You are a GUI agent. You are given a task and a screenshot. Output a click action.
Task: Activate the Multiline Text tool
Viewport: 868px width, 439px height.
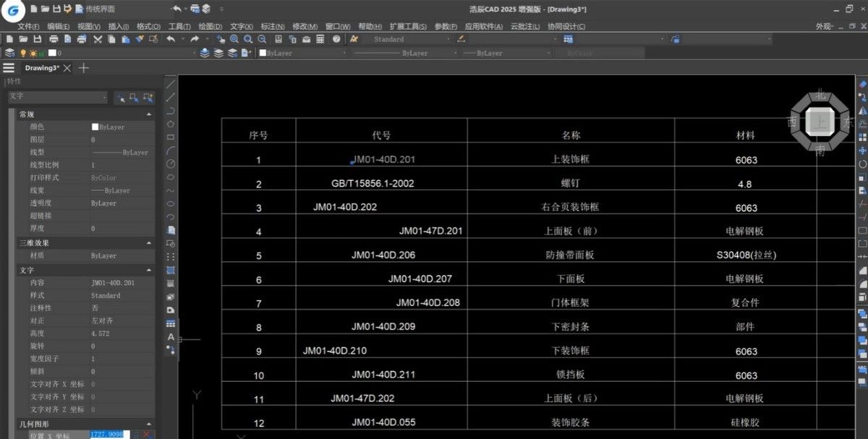[x=171, y=338]
